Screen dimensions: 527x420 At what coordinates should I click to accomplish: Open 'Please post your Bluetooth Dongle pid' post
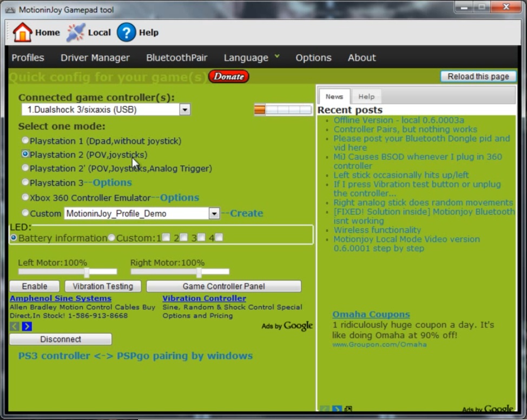pos(421,143)
